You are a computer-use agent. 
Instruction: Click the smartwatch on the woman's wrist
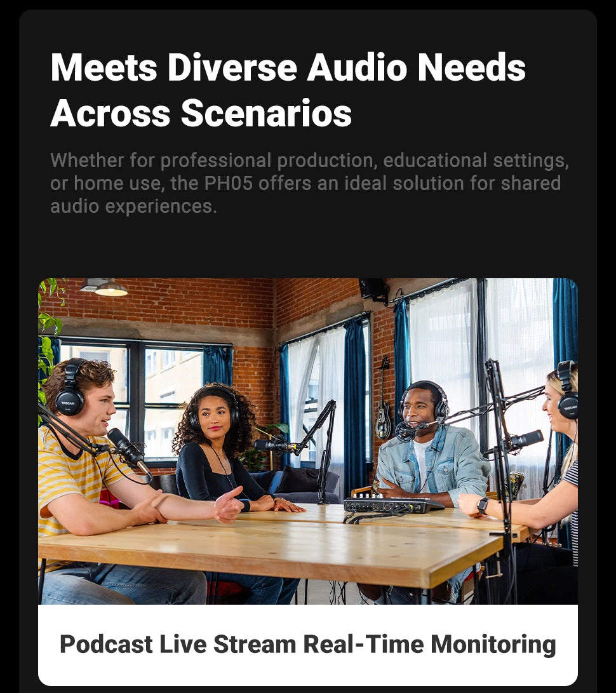click(482, 506)
